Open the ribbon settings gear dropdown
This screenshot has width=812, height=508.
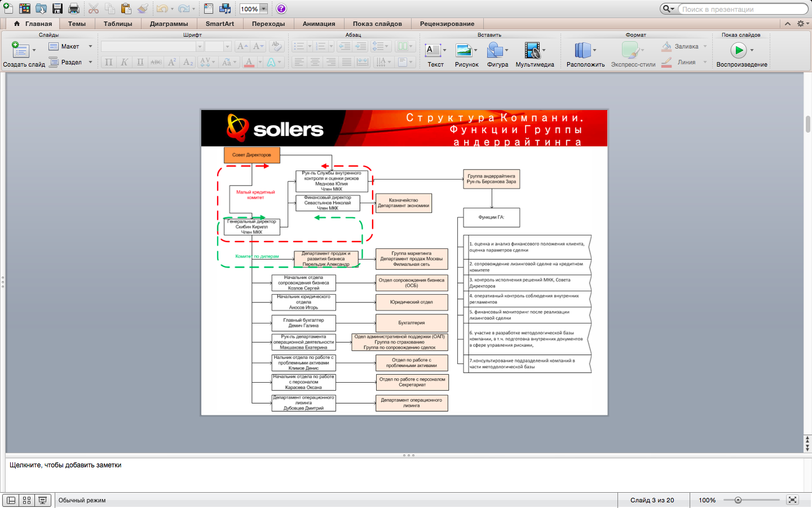(x=803, y=24)
